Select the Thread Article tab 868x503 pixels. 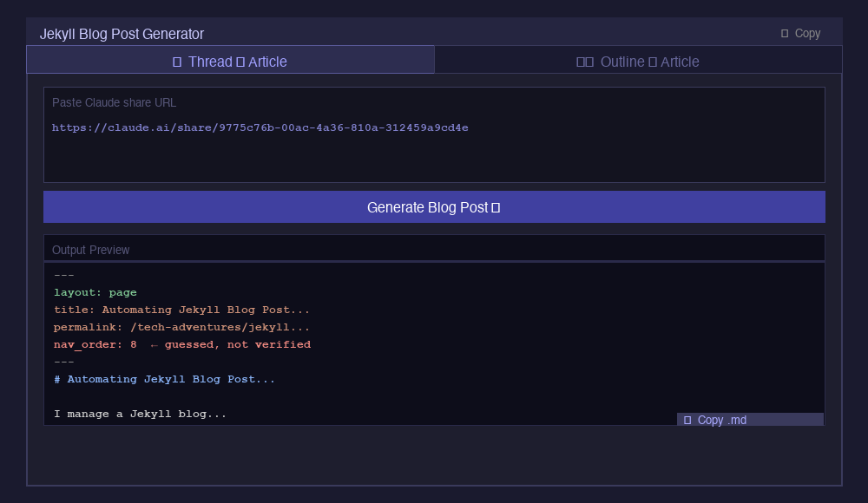tap(230, 61)
